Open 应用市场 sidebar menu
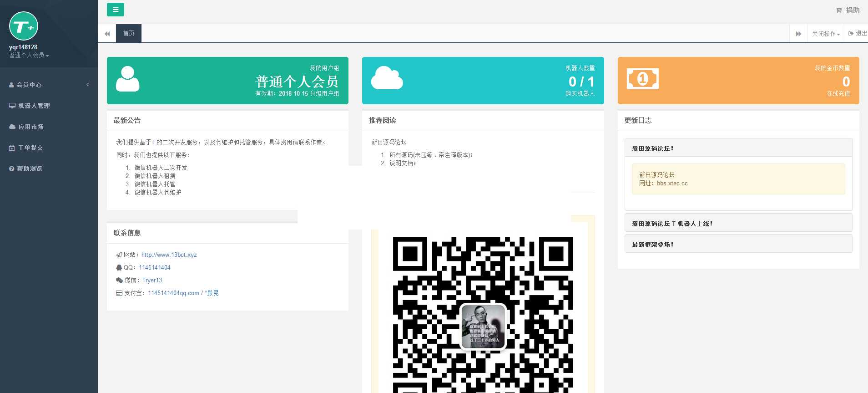Image resolution: width=868 pixels, height=393 pixels. tap(49, 127)
